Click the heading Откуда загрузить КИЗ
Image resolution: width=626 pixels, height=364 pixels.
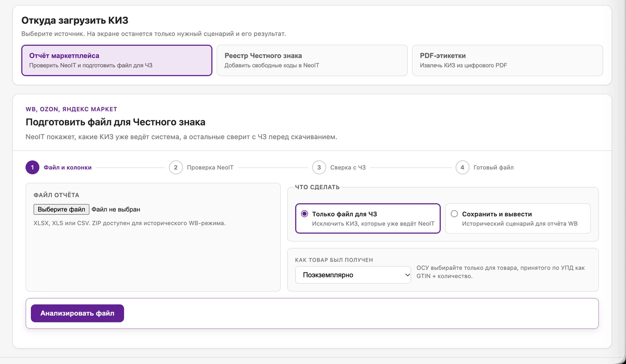75,20
